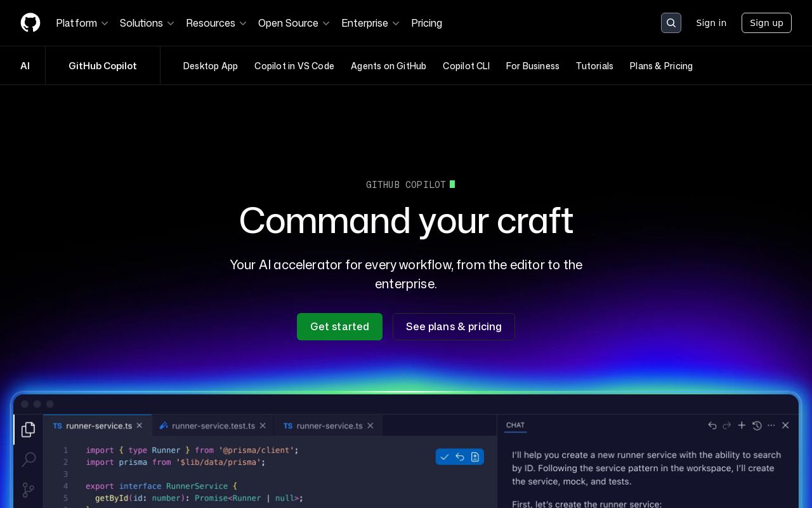Select the magnifier search icon in the editor activity bar
Screen dimensions: 812x508
tap(29, 459)
